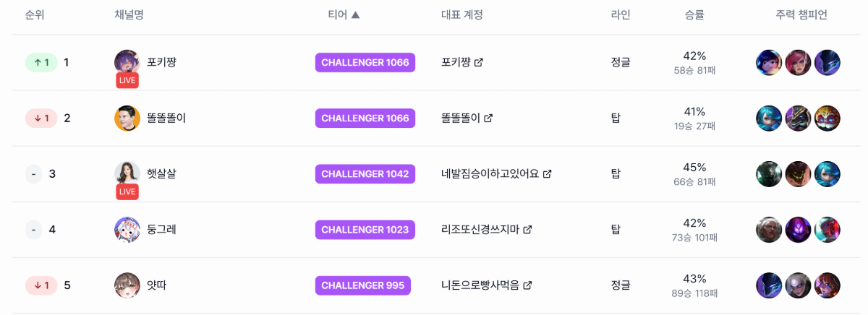This screenshot has width=868, height=315.
Task: Open 똘똘똘이 channel profile picture
Action: tap(127, 118)
